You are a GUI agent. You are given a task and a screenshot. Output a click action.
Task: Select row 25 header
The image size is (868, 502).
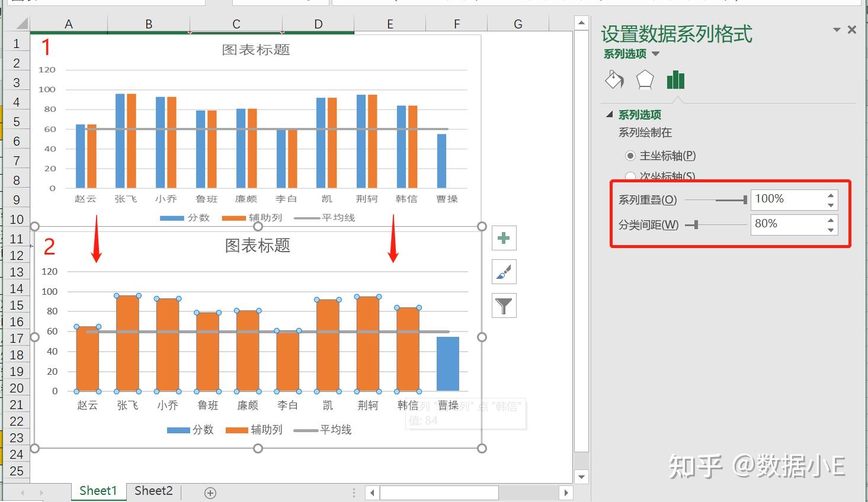(x=17, y=471)
